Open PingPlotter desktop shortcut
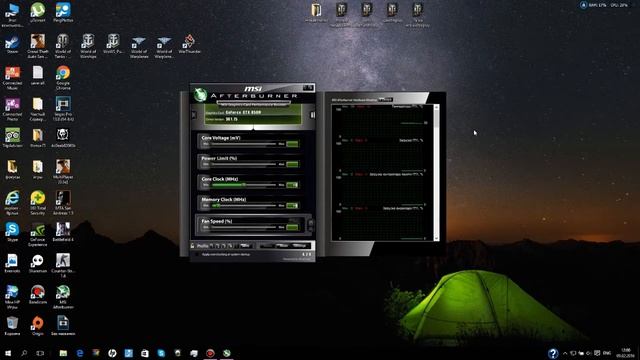This screenshot has width=640, height=360. pyautogui.click(x=63, y=12)
